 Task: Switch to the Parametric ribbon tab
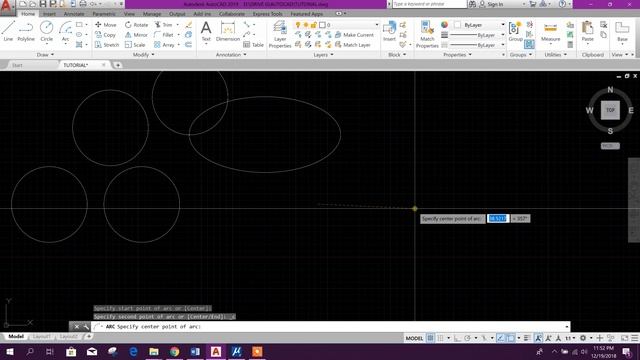pos(104,14)
